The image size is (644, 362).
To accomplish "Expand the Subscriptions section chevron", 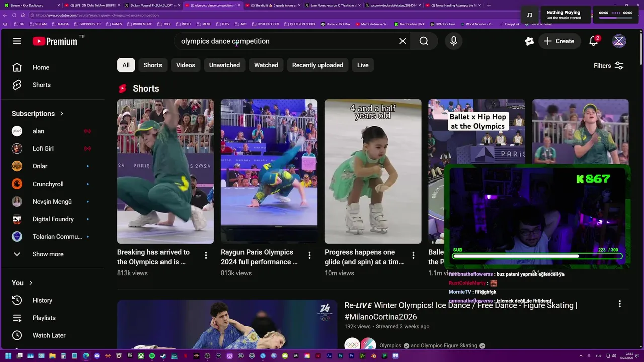I will click(62, 114).
